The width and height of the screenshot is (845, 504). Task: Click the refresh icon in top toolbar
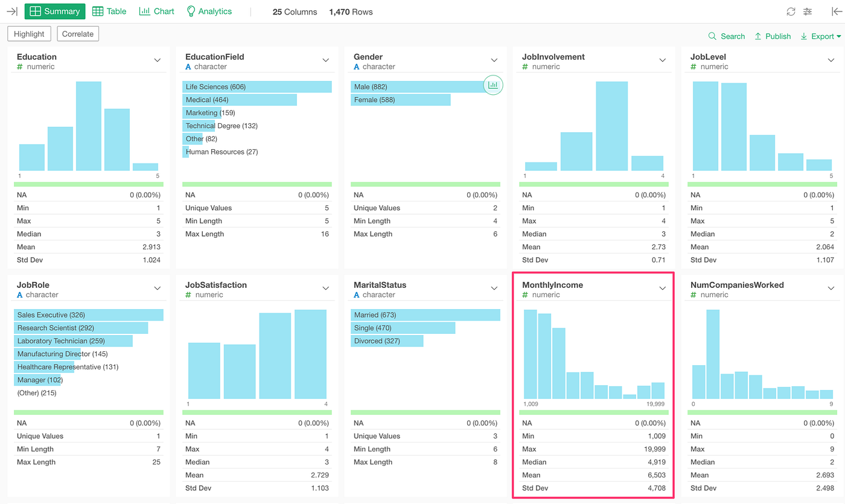tap(791, 11)
